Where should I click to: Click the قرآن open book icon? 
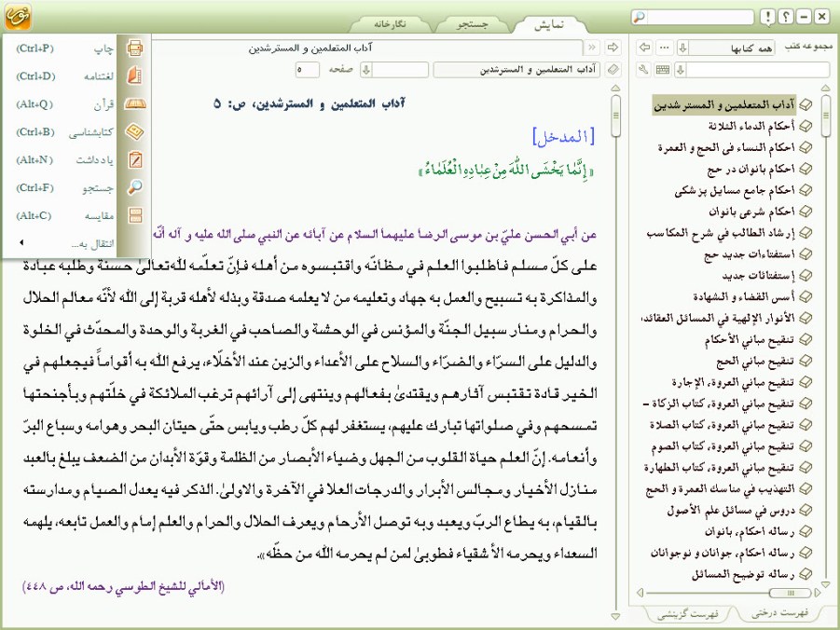[x=135, y=104]
